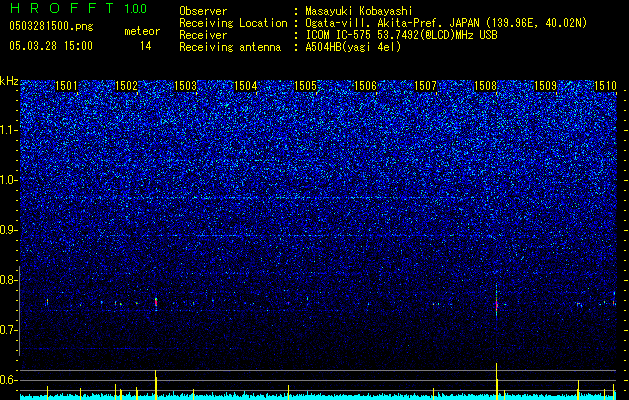The width and height of the screenshot is (629, 400).
Task: Select the meteor count value 14
Action: pos(146,46)
